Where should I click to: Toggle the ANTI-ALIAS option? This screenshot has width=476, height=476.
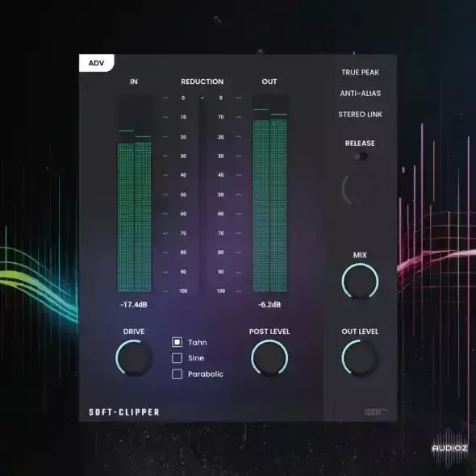[360, 94]
